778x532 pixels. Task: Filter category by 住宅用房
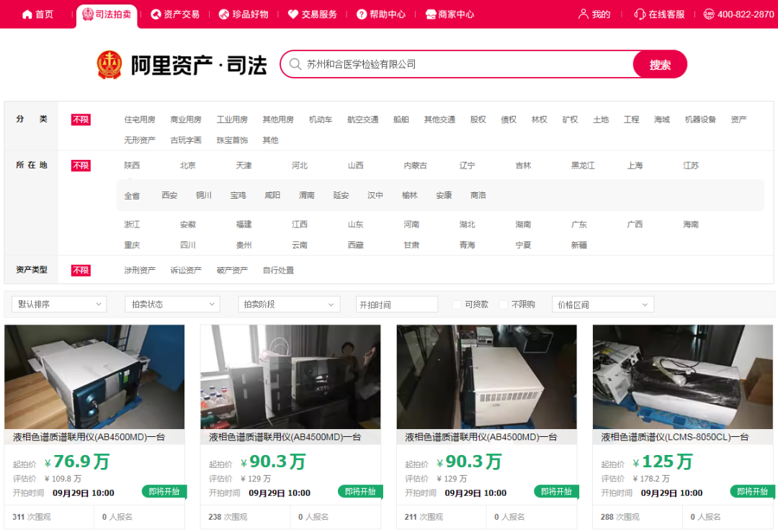coord(140,120)
